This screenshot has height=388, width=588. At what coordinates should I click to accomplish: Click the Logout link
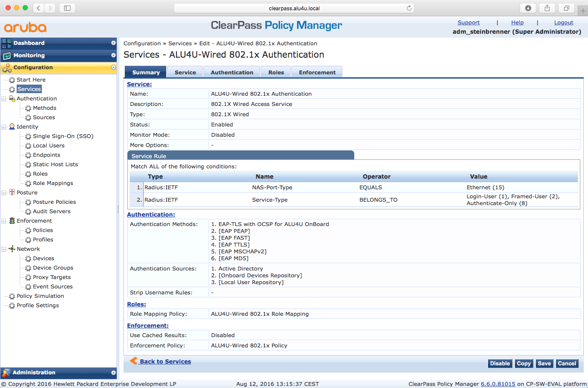click(x=563, y=23)
